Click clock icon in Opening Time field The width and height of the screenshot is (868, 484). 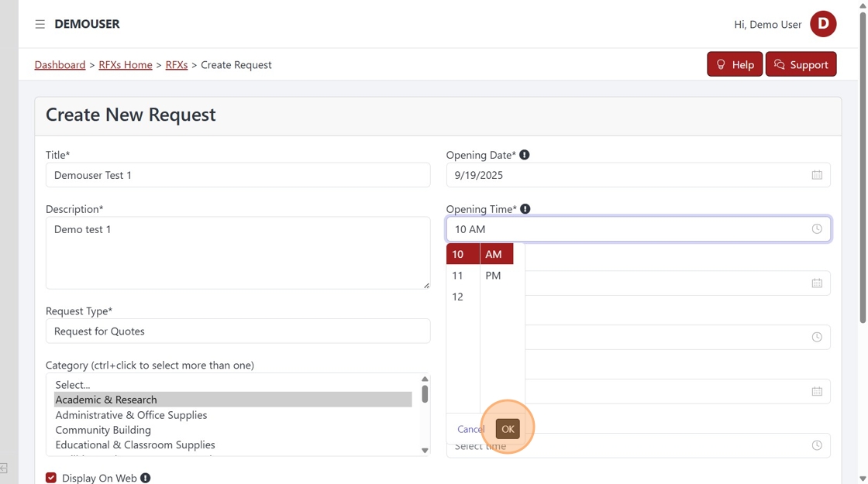[x=817, y=229]
